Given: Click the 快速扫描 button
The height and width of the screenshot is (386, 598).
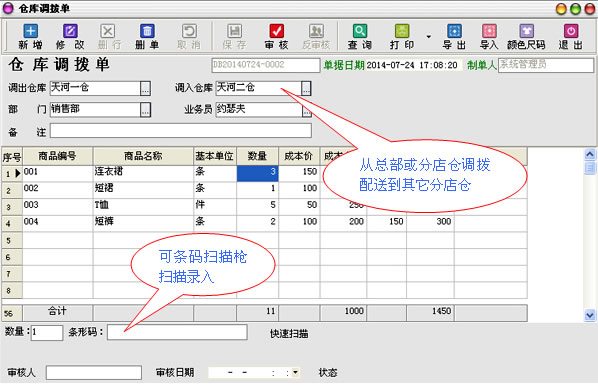Looking at the screenshot, I should point(289,334).
